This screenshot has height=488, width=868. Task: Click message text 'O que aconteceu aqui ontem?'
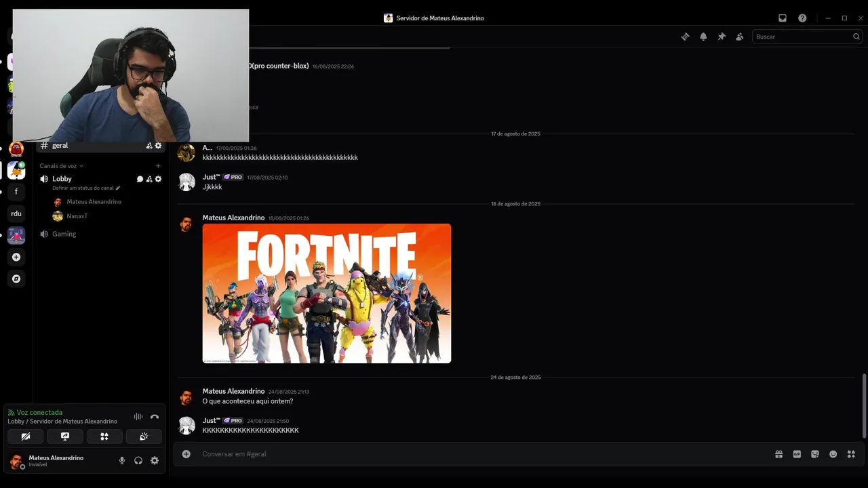click(248, 401)
